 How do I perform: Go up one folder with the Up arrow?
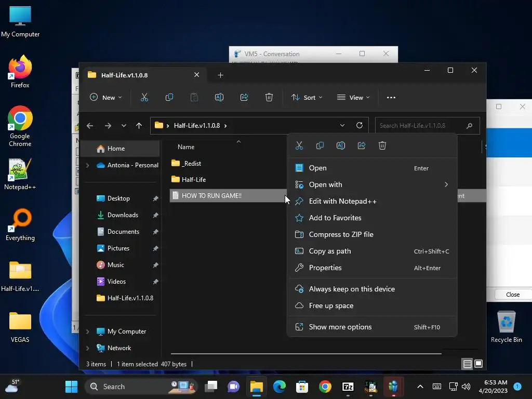coord(139,126)
